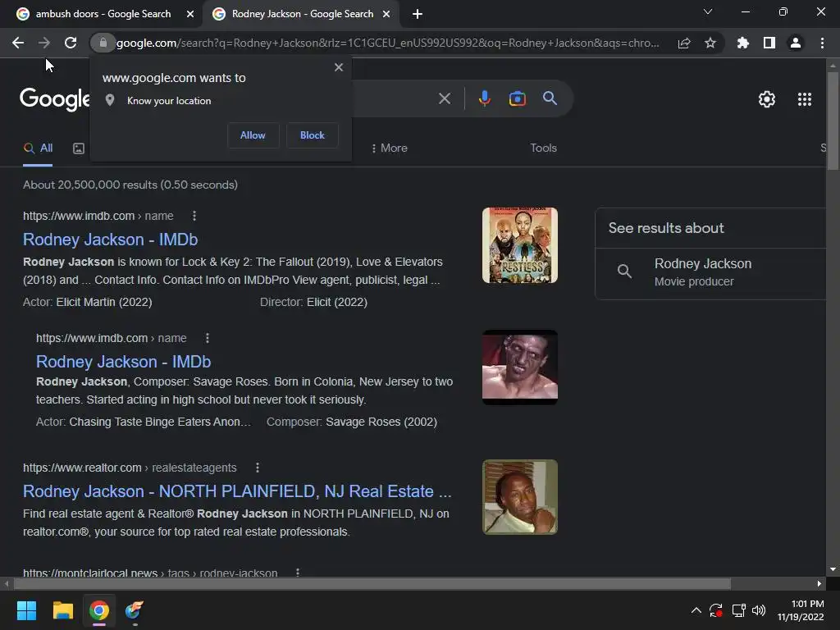Viewport: 840px width, 630px height.
Task: Search by image with camera icon
Action: click(x=518, y=98)
